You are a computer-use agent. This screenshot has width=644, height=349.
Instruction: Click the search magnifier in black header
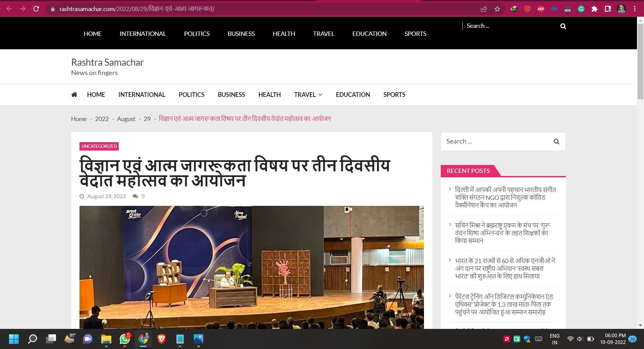click(x=563, y=26)
